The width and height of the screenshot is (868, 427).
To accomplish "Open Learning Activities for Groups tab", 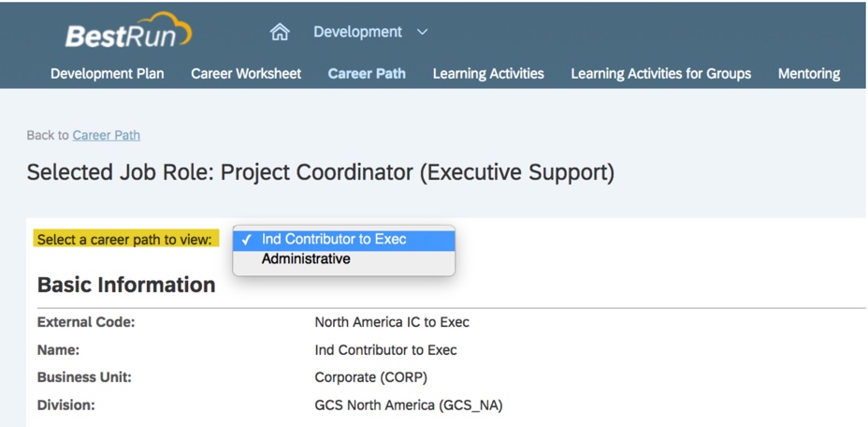I will pos(660,73).
